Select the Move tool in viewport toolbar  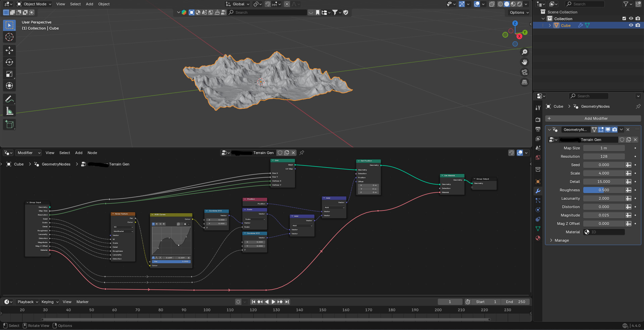coord(9,50)
